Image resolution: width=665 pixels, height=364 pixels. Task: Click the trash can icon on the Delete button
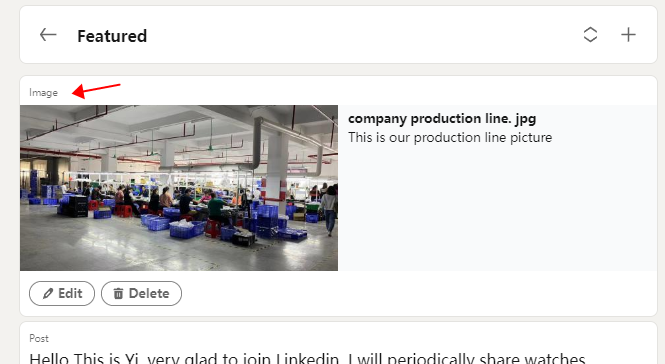coord(118,293)
